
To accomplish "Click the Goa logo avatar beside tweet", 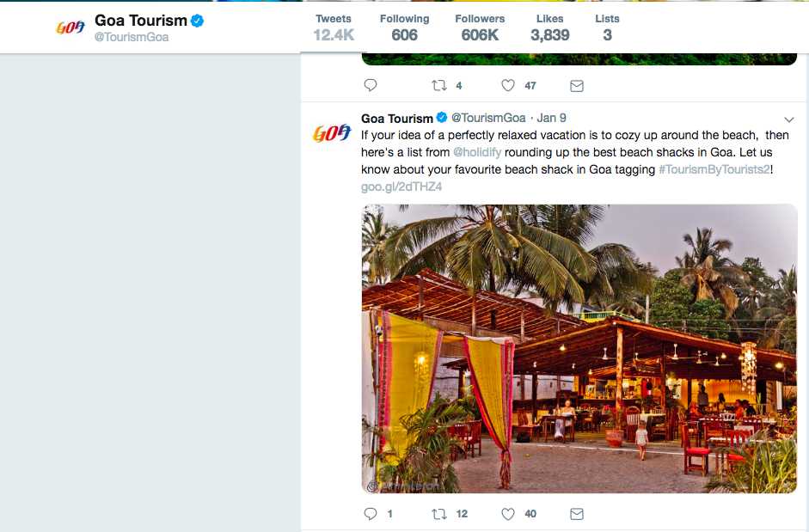I will (x=331, y=134).
